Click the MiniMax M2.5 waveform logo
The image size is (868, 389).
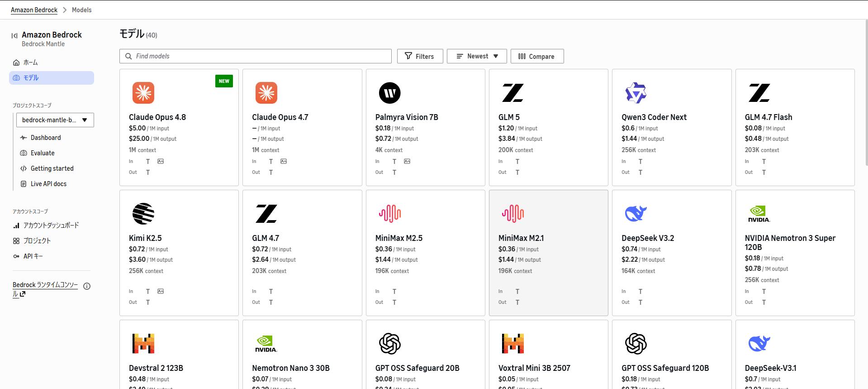click(x=390, y=214)
